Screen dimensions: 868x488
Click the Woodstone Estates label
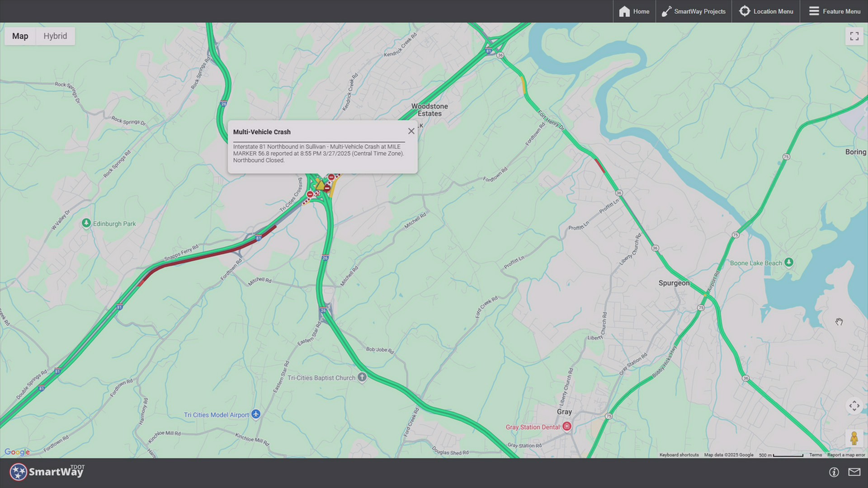tap(429, 110)
